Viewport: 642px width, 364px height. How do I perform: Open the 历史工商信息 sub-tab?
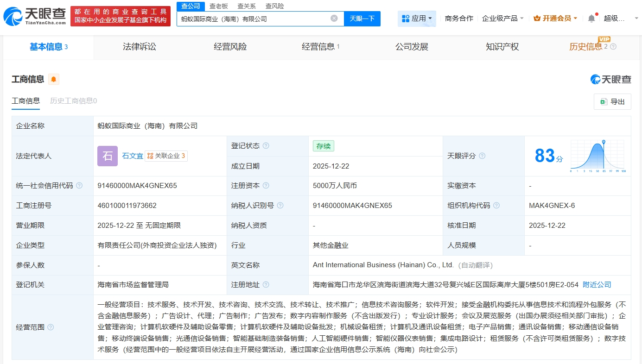[x=73, y=101]
